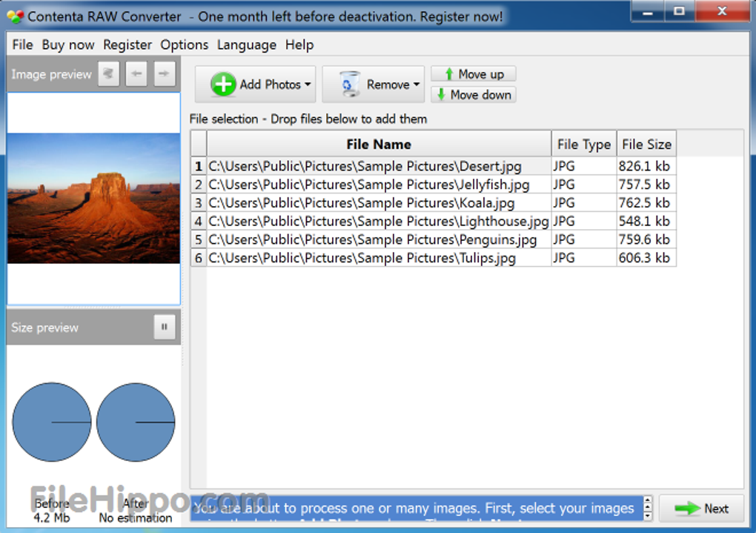The image size is (756, 533).
Task: Click the '4.2 Mb' before size label
Action: [52, 518]
